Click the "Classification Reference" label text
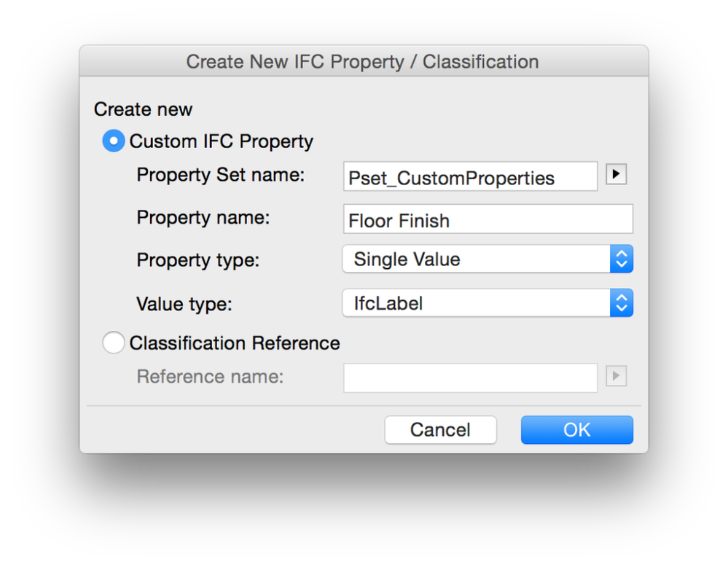The width and height of the screenshot is (728, 567). 235,343
